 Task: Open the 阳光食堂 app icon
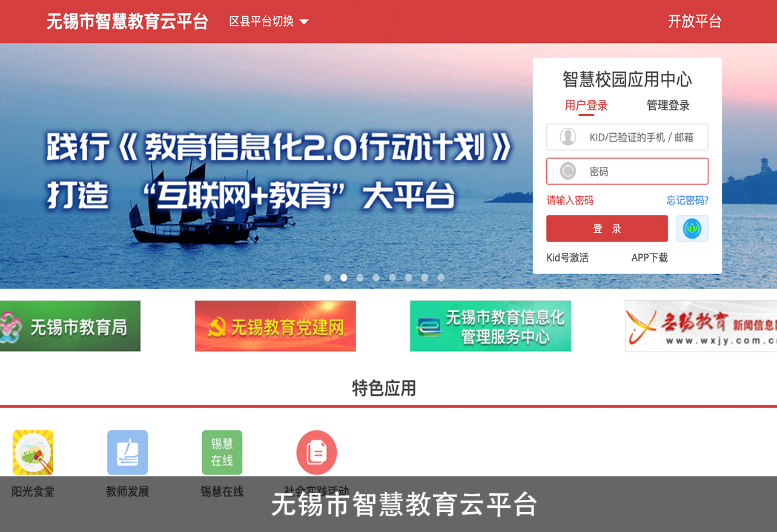click(x=33, y=452)
